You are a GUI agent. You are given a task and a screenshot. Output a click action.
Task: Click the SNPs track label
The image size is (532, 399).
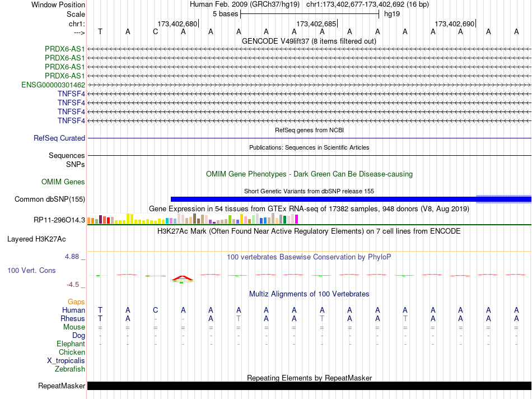pos(76,164)
